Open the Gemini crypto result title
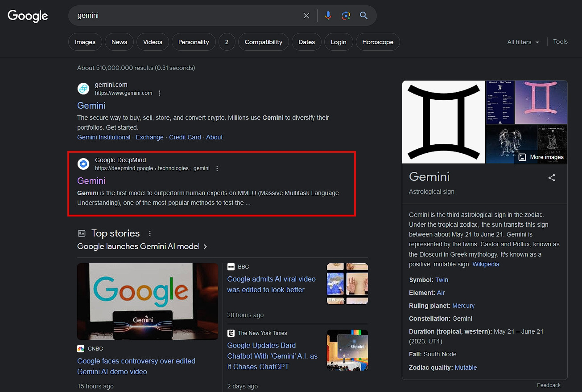Viewport: 582px width, 392px height. click(91, 106)
